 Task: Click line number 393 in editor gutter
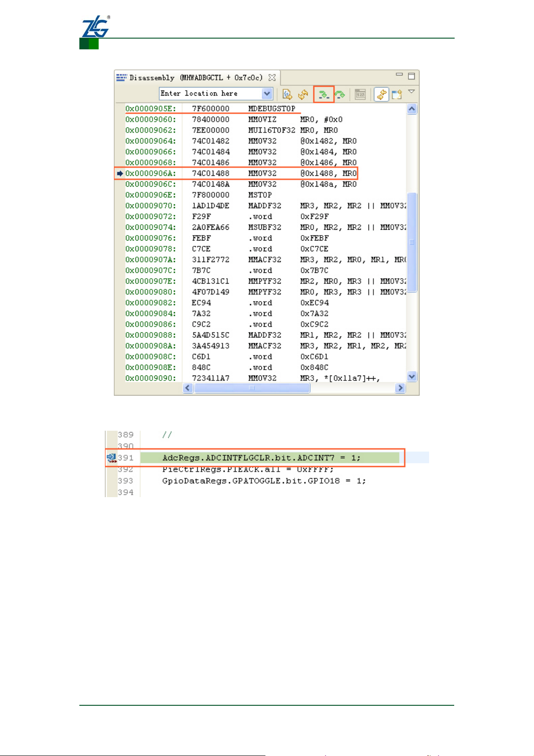[126, 481]
